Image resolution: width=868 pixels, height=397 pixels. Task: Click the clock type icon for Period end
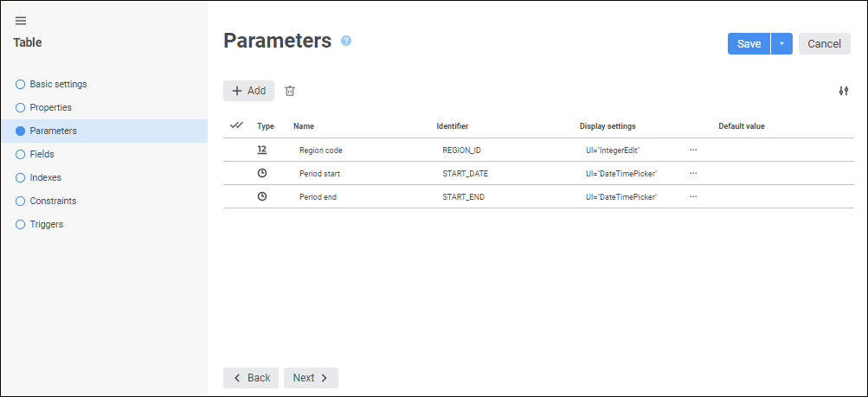[x=262, y=196]
